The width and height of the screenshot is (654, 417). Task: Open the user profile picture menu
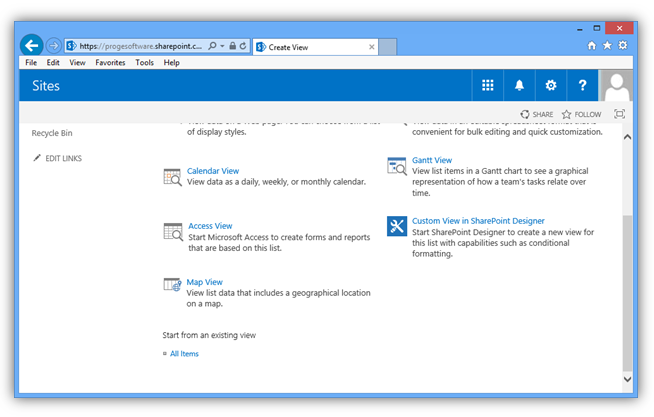tap(616, 86)
